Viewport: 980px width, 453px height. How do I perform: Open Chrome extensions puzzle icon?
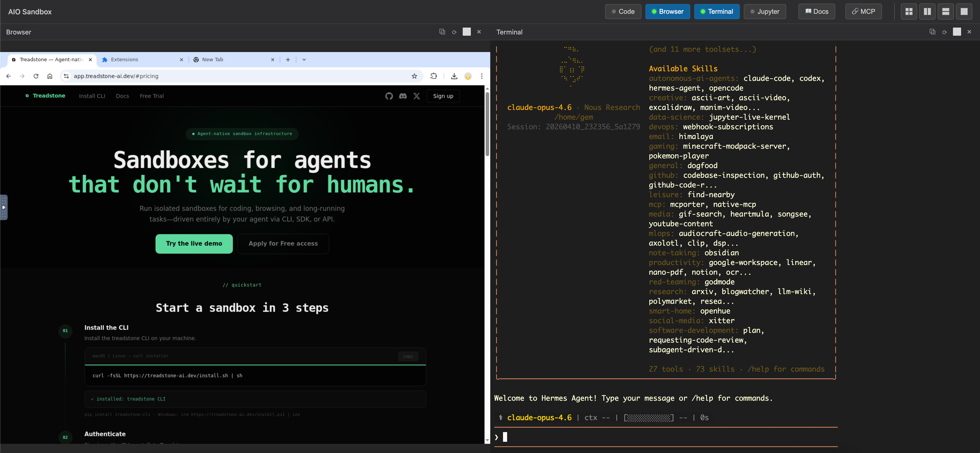433,76
